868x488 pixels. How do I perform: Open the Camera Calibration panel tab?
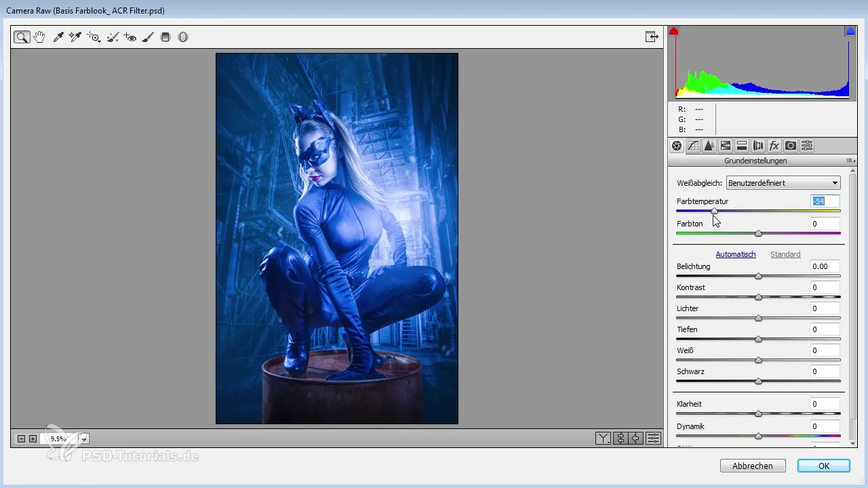click(x=790, y=146)
